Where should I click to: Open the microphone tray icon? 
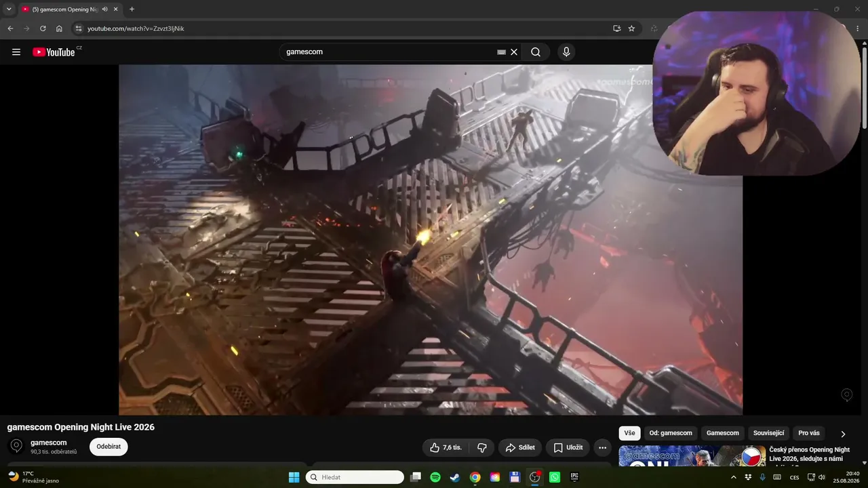pyautogui.click(x=763, y=477)
